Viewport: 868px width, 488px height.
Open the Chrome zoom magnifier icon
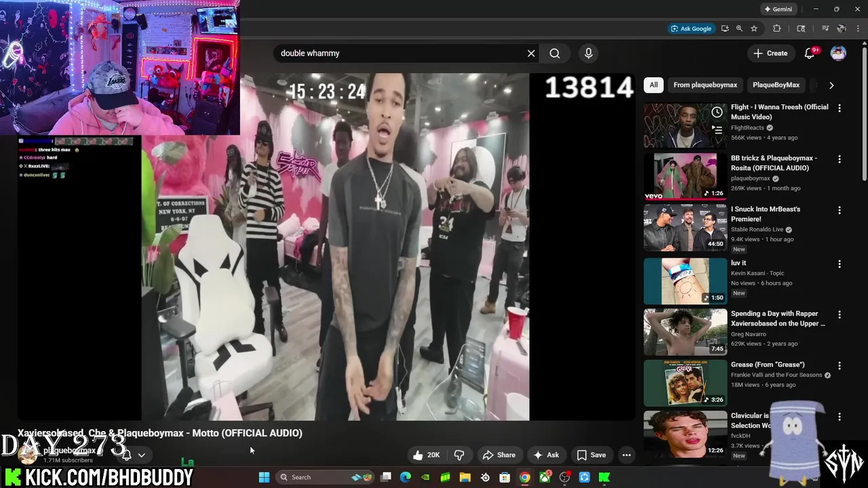739,28
